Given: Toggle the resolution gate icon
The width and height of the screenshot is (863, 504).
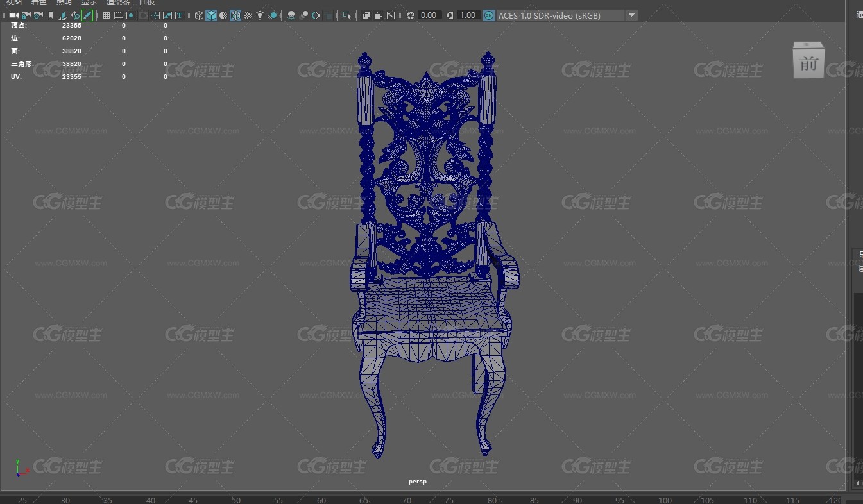Looking at the screenshot, I should point(131,15).
